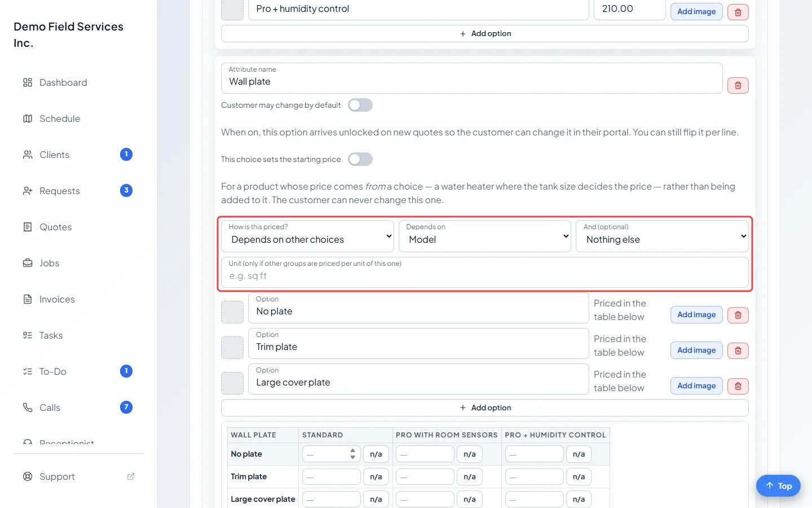Toggle This choice sets the starting price

click(x=360, y=159)
